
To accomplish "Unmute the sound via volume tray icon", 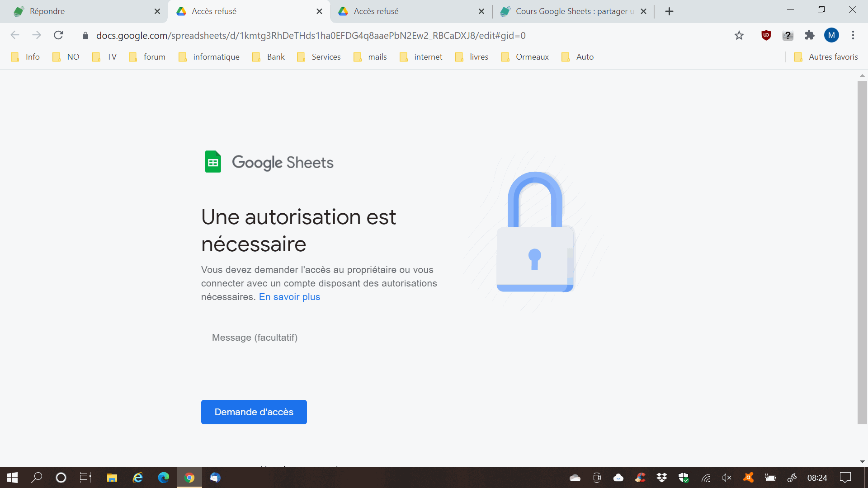I will click(726, 478).
